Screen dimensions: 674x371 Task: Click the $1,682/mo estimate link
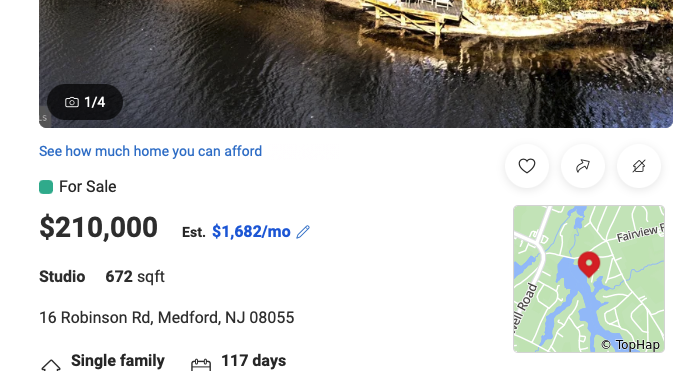coord(251,232)
